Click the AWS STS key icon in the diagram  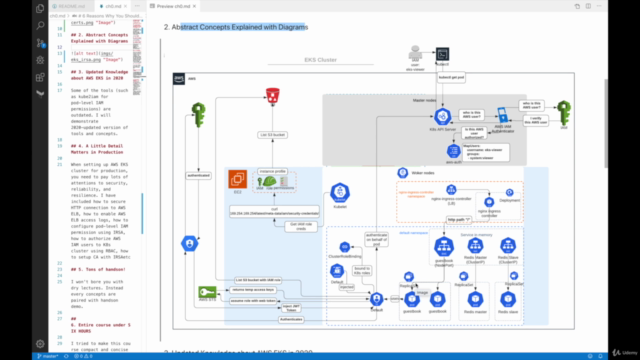tap(207, 291)
